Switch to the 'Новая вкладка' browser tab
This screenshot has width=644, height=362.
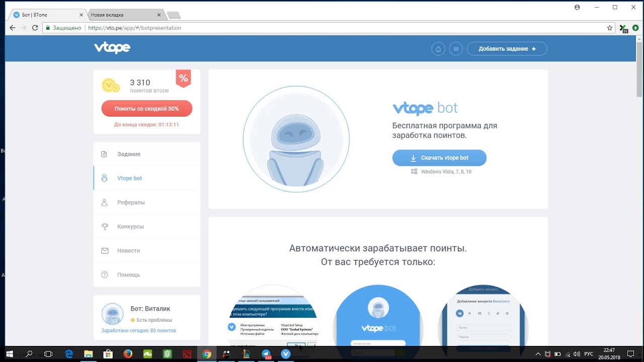(124, 15)
